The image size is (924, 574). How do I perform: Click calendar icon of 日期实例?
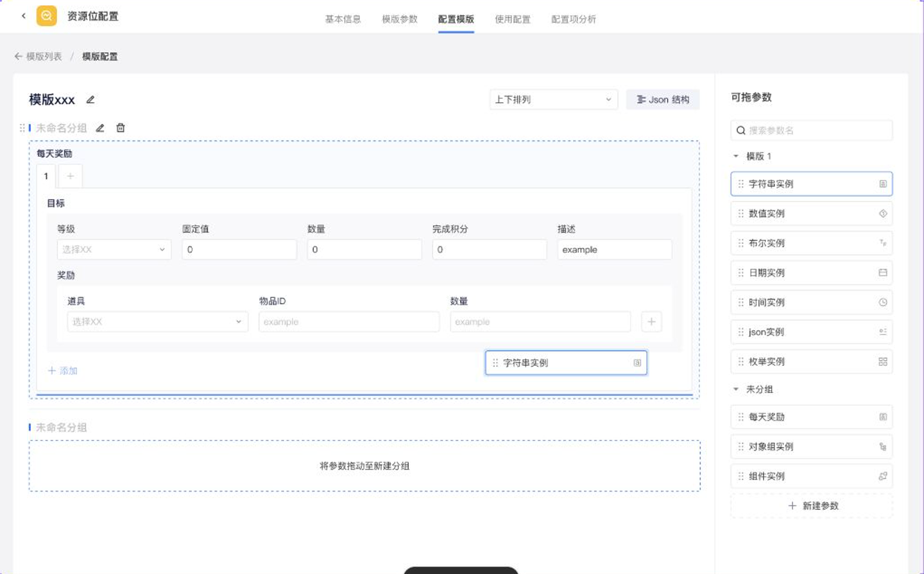click(x=883, y=273)
